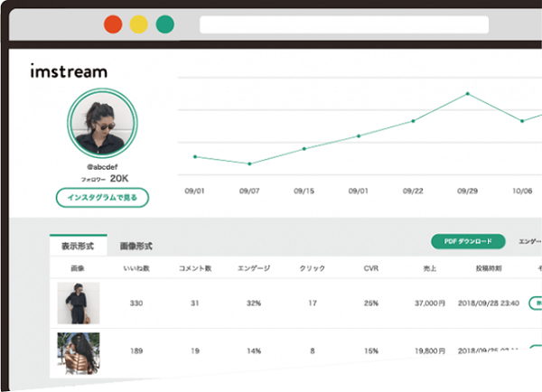Click the 14% engagement cell
Screen dimensions: 542x392
click(254, 350)
